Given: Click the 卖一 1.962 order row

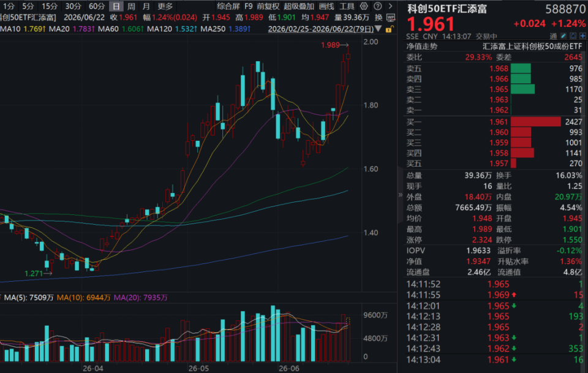Looking at the screenshot, I should (x=494, y=110).
